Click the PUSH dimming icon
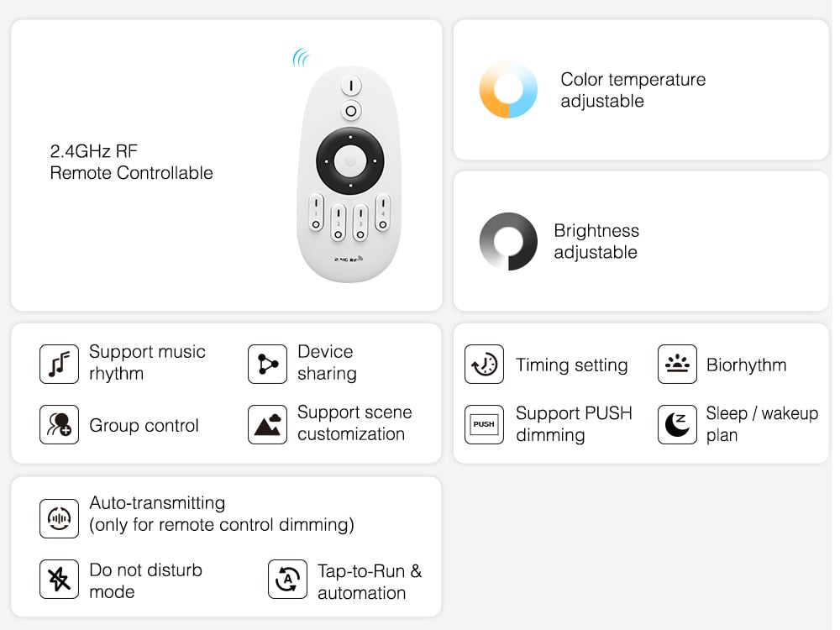This screenshot has height=630, width=840. 485,425
